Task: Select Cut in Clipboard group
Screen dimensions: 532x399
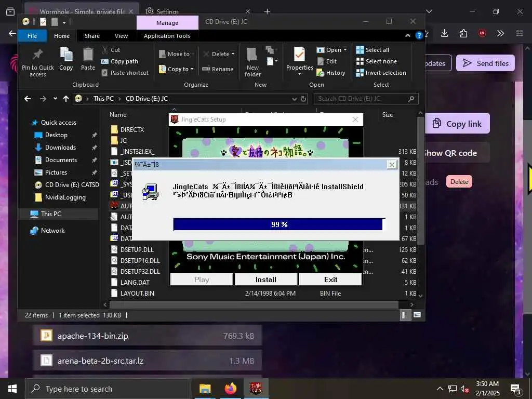Action: 111,50
